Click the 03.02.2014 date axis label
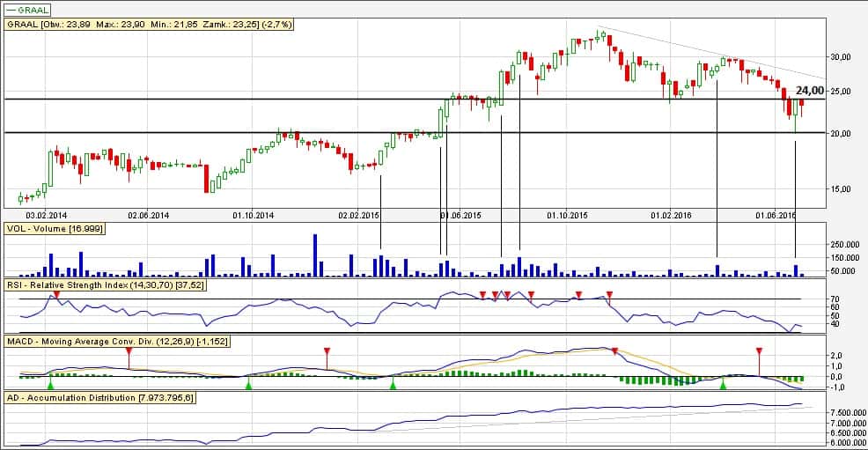This screenshot has width=868, height=450. pyautogui.click(x=46, y=214)
